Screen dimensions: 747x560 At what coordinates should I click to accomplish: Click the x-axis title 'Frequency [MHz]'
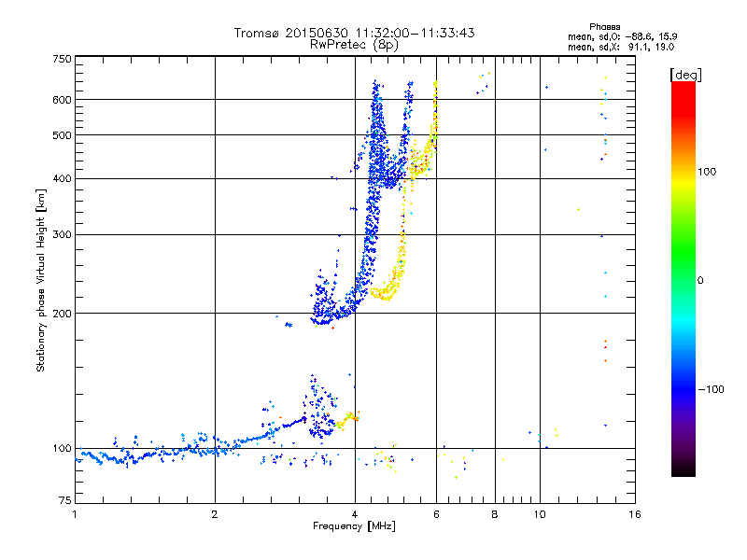354,526
